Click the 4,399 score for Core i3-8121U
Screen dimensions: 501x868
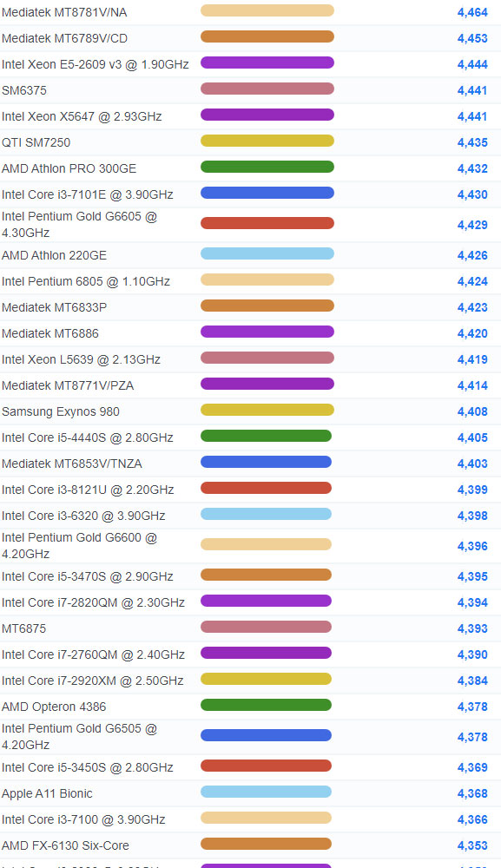(x=472, y=490)
